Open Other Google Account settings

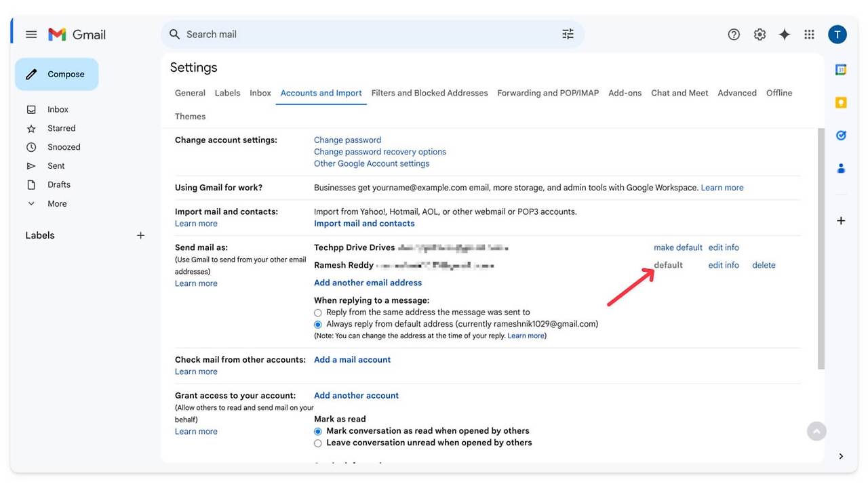372,163
